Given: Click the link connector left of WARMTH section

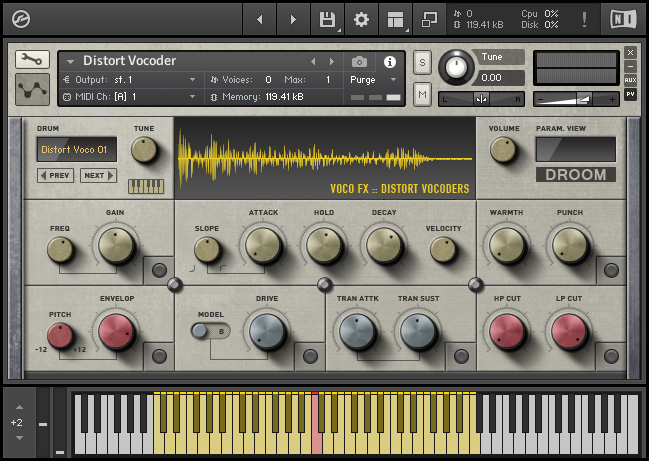Looking at the screenshot, I should coord(475,284).
